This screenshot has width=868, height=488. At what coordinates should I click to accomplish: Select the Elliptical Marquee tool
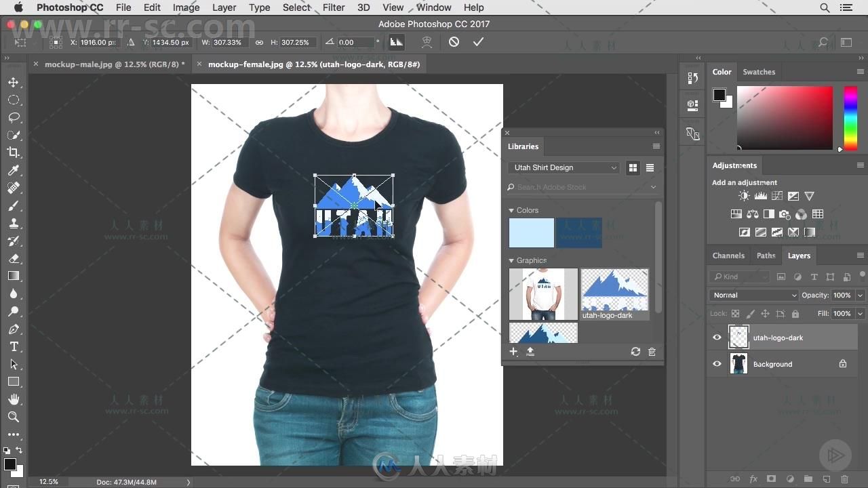[13, 100]
